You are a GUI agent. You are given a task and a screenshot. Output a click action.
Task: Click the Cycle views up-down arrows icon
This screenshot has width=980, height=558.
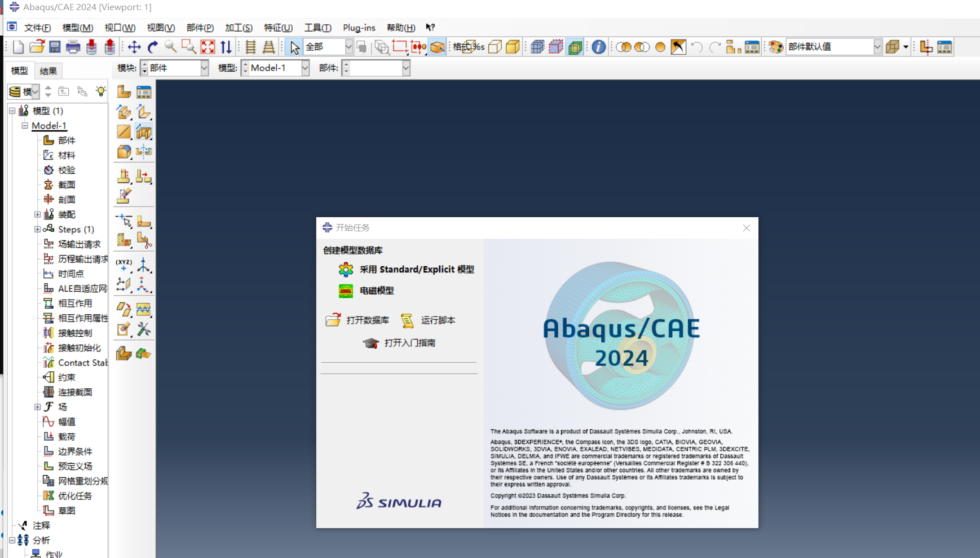click(226, 47)
